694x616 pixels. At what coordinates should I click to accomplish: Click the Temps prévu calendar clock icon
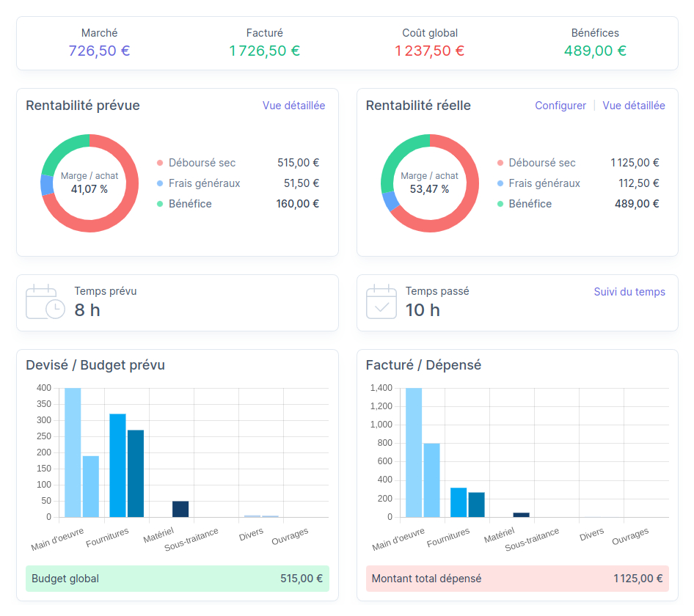coord(45,302)
